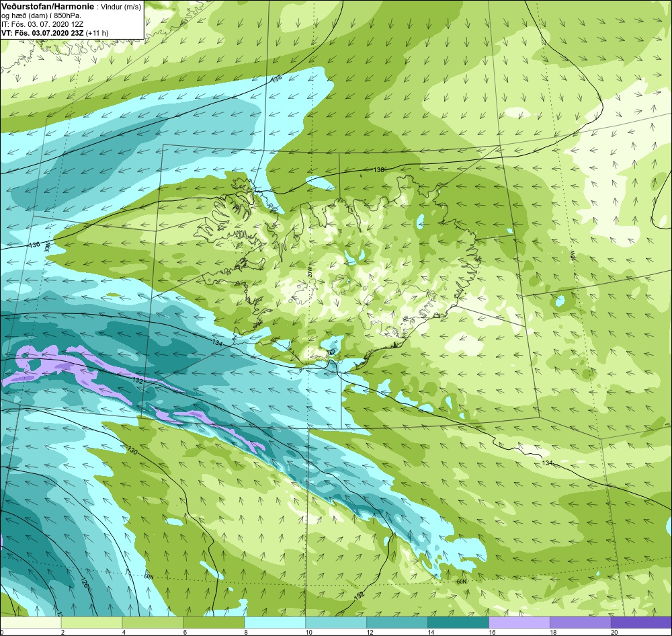Click the legend tick value "16"
The image size is (672, 636).
point(492,632)
